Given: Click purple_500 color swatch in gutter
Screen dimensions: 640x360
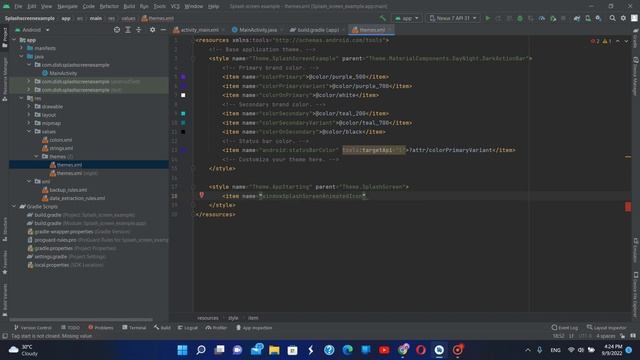Looking at the screenshot, I should coord(183,77).
